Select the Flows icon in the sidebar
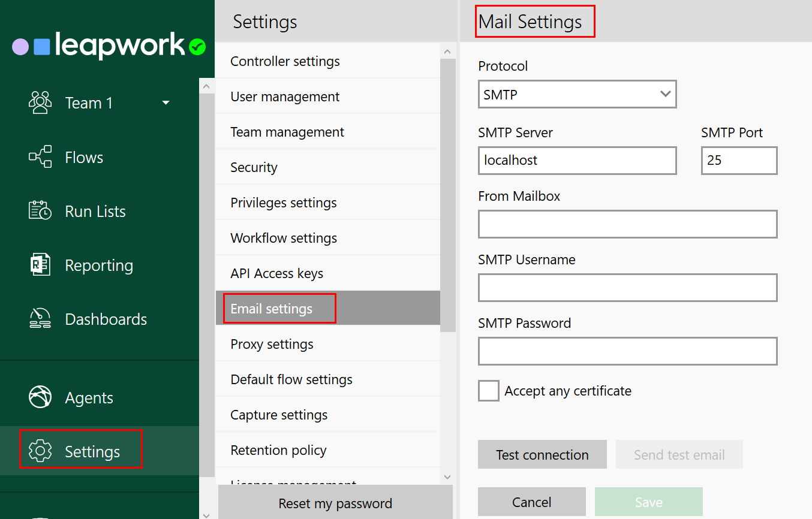 tap(40, 156)
